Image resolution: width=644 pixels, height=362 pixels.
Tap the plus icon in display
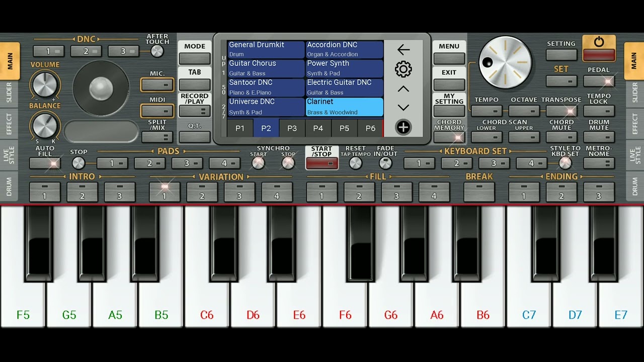pos(404,127)
